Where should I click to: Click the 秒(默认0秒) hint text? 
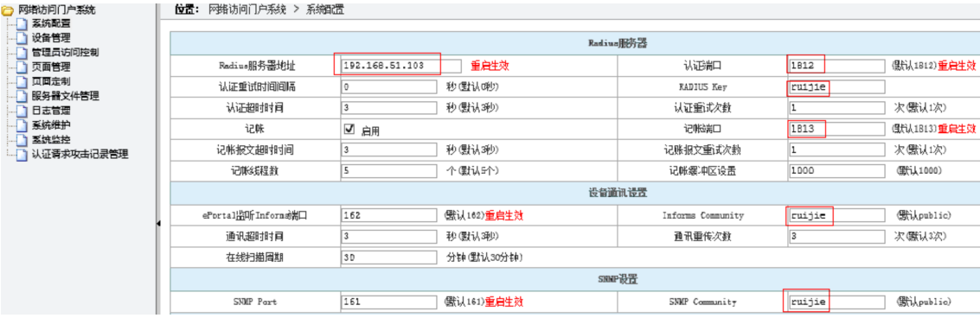pyautogui.click(x=472, y=86)
